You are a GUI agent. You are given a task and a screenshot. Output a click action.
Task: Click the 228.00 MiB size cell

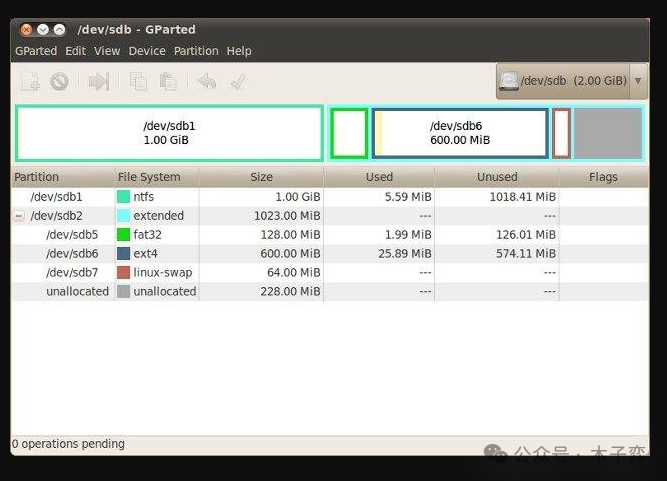click(x=291, y=291)
